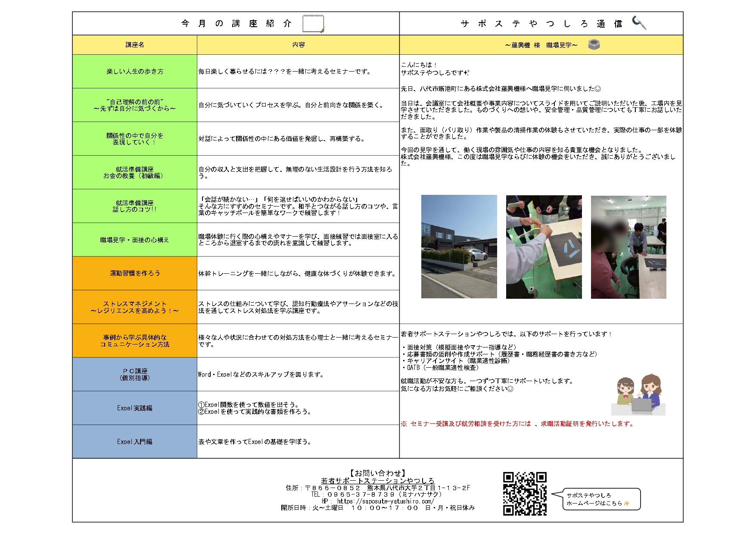This screenshot has height=535, width=756.
Task: Select the orange 運動習慣を作ろう course cell
Action: (x=135, y=273)
